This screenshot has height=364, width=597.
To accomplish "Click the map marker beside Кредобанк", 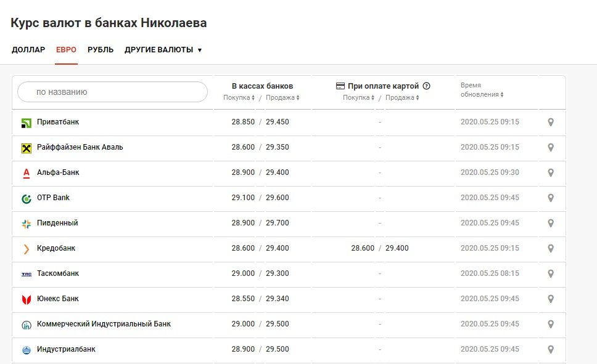I will (x=551, y=249).
